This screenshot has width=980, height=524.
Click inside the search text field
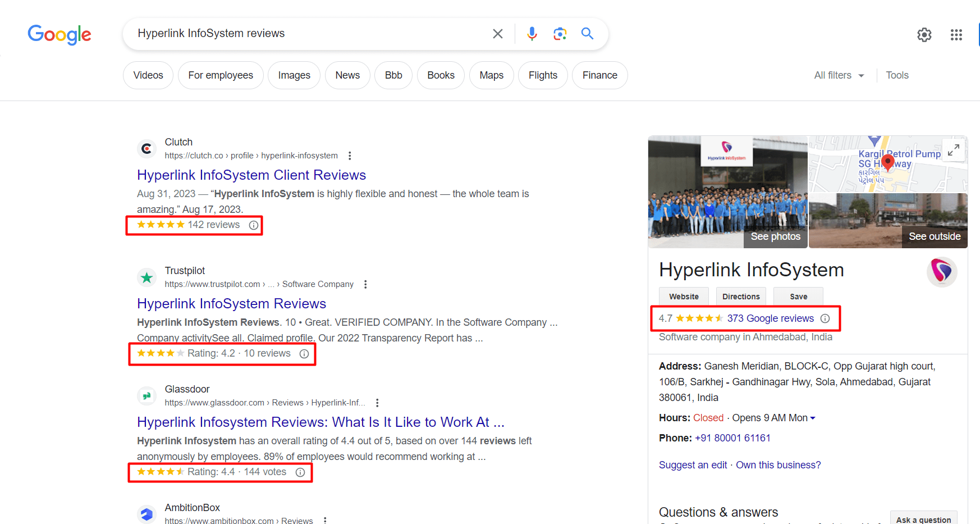click(x=309, y=34)
